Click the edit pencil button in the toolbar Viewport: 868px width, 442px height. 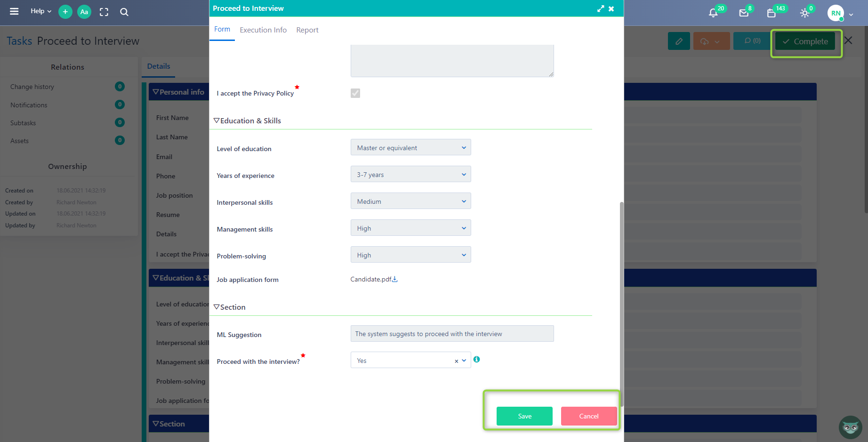coord(679,41)
